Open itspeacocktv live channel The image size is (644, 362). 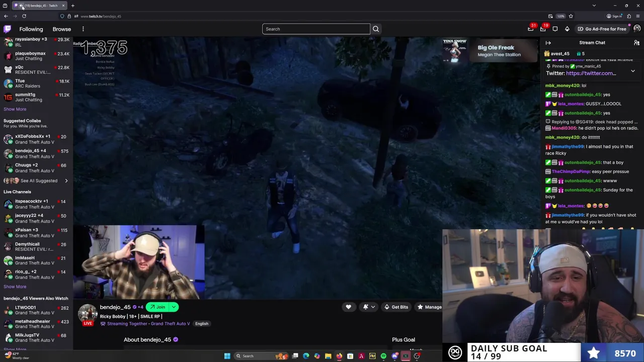click(x=36, y=204)
